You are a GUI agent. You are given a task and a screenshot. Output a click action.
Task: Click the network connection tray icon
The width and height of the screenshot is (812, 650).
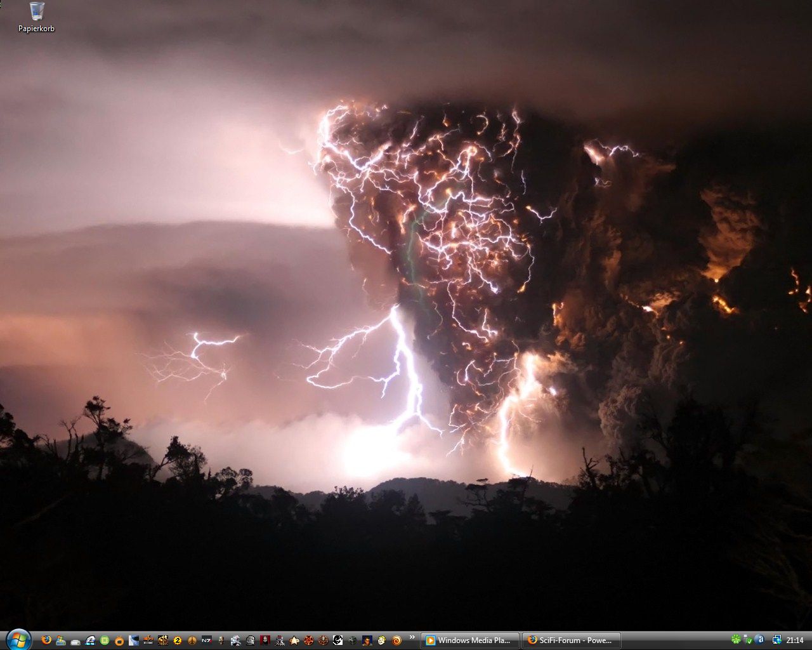tap(776, 640)
